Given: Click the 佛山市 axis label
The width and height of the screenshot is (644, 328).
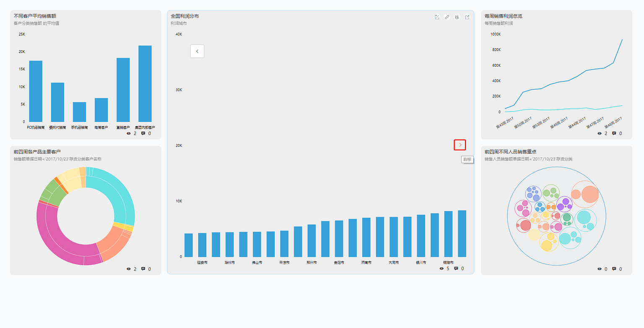Looking at the screenshot, I should pos(257,263).
